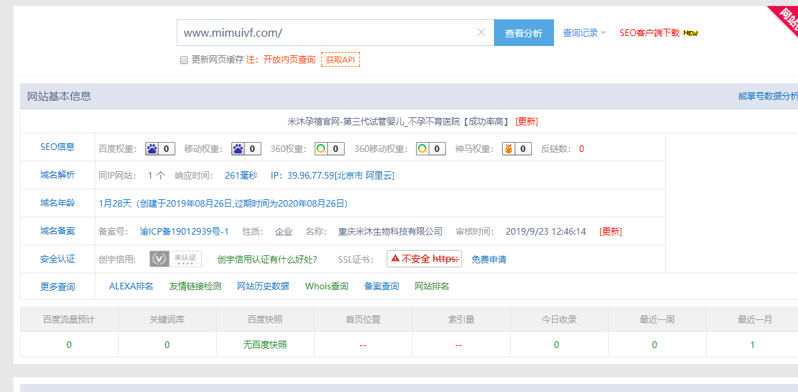Image resolution: width=798 pixels, height=392 pixels.
Task: Open the SEO客户端下载 link
Action: click(x=649, y=33)
